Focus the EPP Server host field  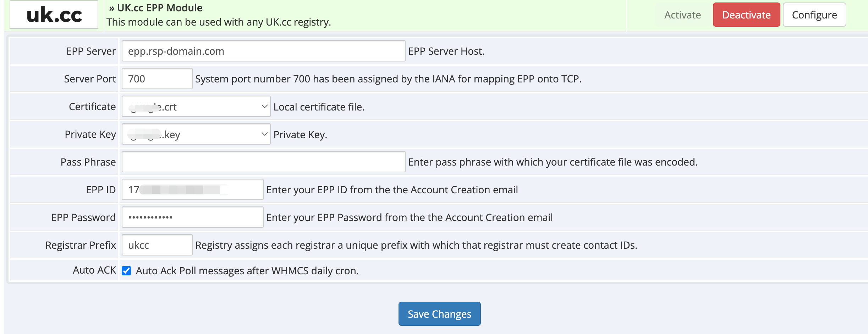[263, 51]
